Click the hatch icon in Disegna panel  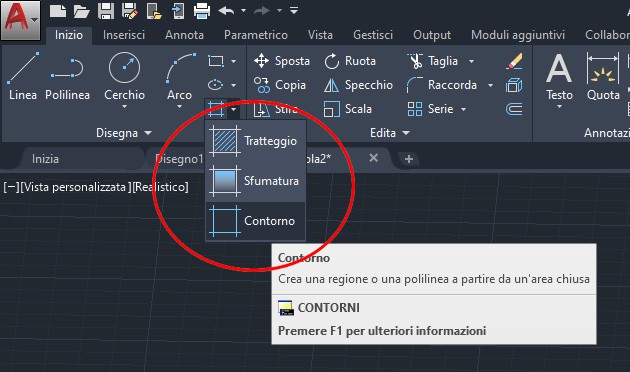216,108
